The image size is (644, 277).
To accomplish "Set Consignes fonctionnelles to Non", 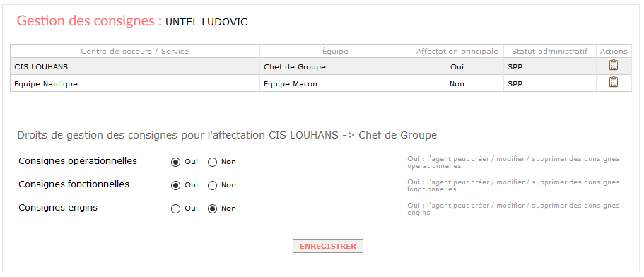I will pyautogui.click(x=212, y=185).
